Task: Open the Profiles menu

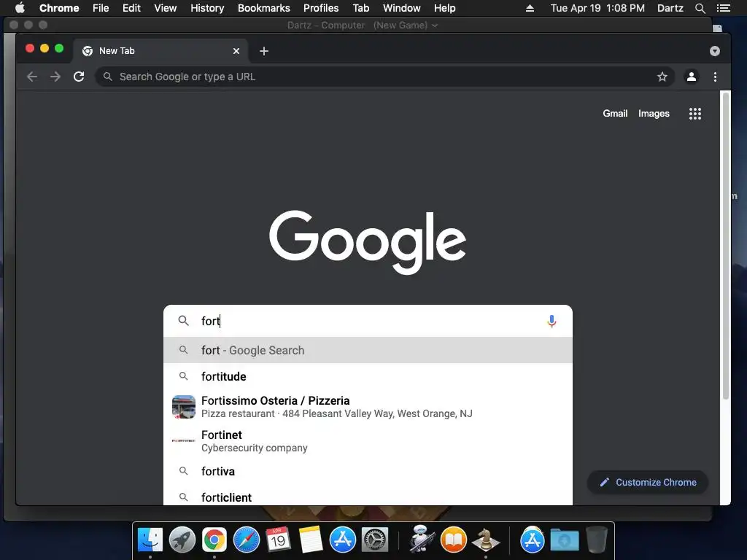Action: point(321,8)
